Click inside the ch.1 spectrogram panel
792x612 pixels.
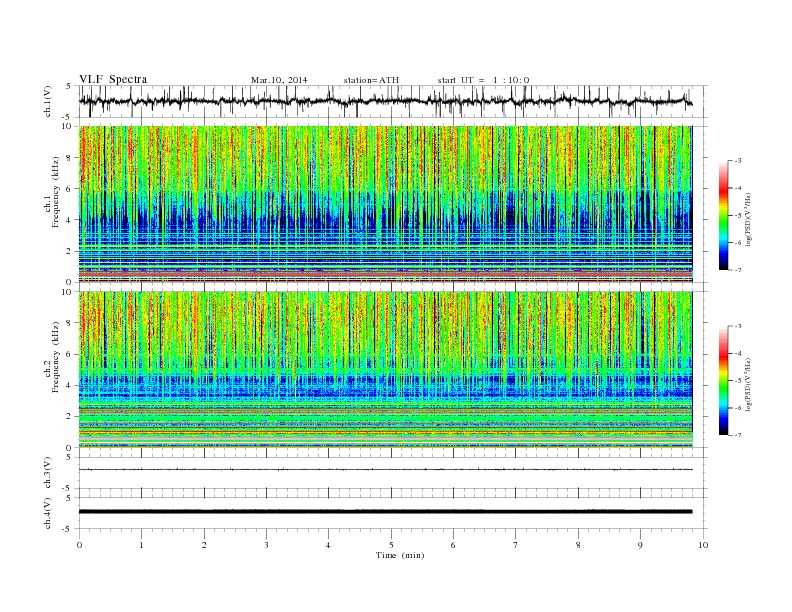(385, 204)
